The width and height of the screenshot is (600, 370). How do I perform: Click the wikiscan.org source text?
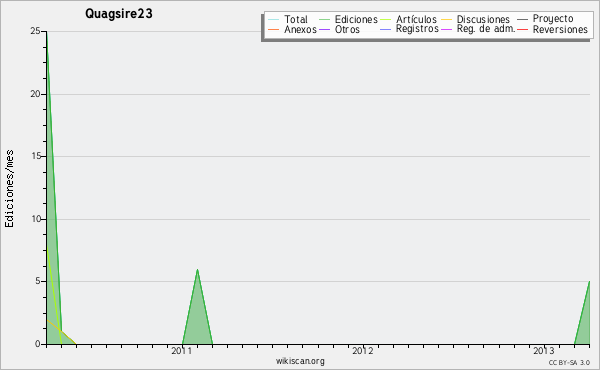point(300,361)
